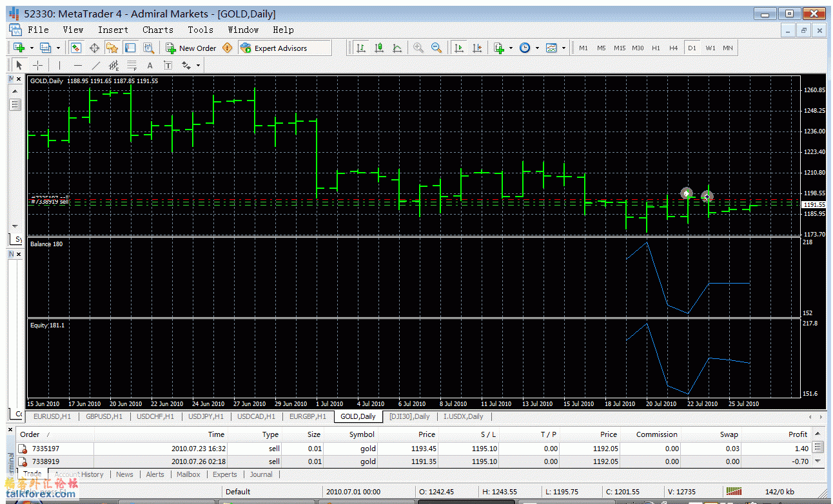Select the Horizontal Line drawing tool
The height and width of the screenshot is (504, 833).
78,65
